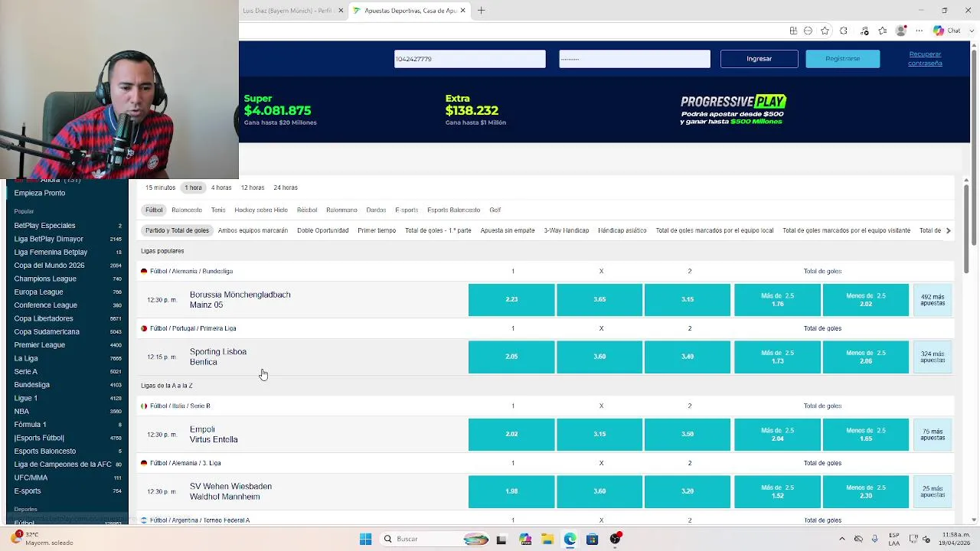Expand more market tabs arrow
980x551 pixels.
coord(948,230)
